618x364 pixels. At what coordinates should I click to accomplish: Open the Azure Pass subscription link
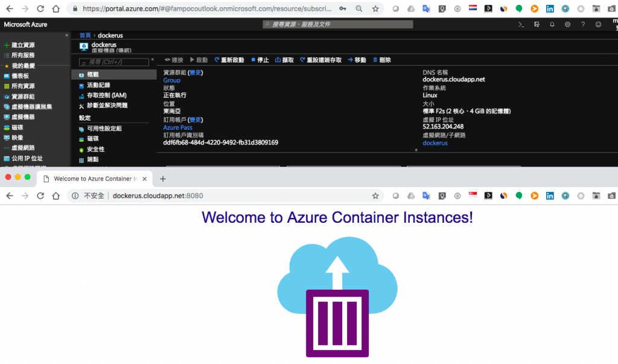178,127
